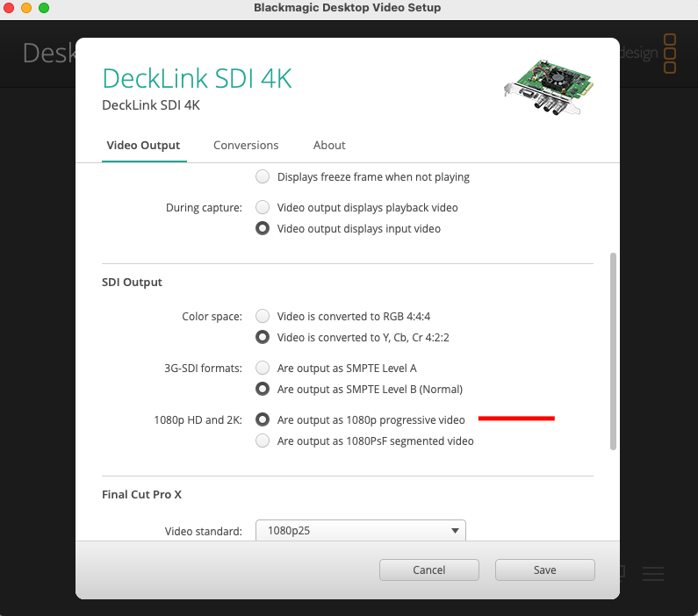Close the Desktop Video Setup window

(9, 8)
